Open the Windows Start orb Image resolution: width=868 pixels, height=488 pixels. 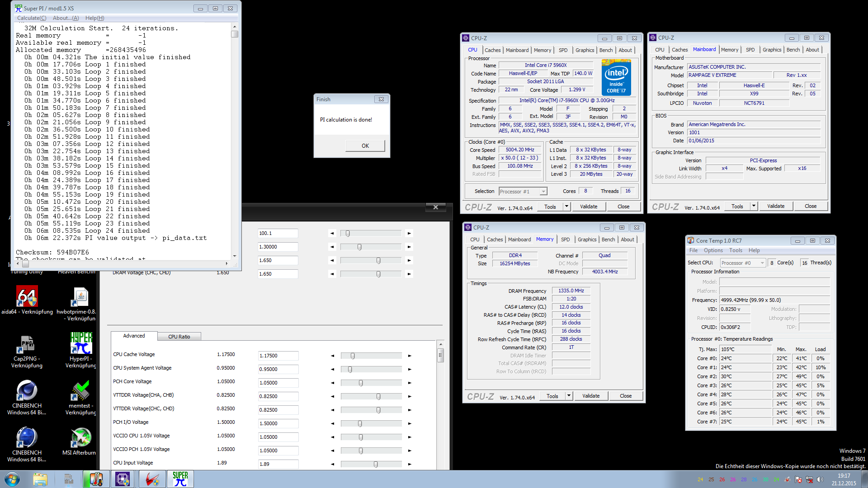point(12,479)
